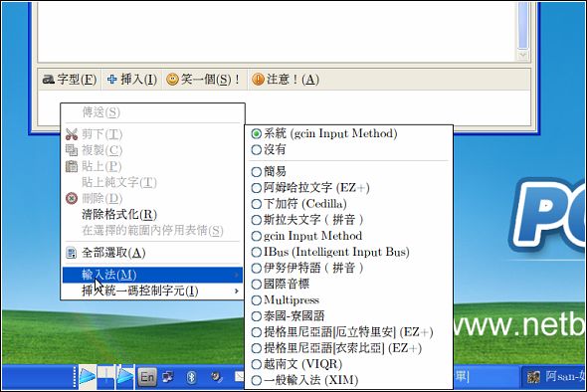Image resolution: width=587 pixels, height=392 pixels.
Task: Select 泰國-寮國語 input method
Action: tap(348, 316)
